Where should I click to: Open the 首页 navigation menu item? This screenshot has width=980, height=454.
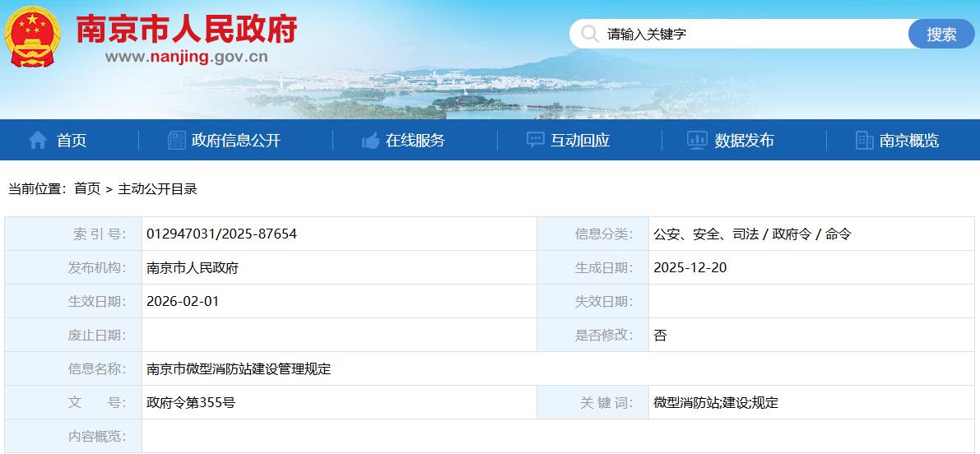(x=72, y=140)
